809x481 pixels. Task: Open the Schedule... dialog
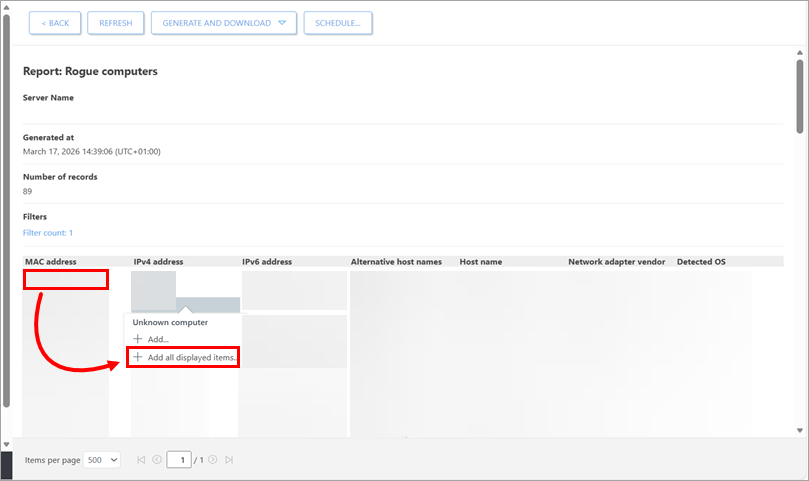pyautogui.click(x=338, y=23)
